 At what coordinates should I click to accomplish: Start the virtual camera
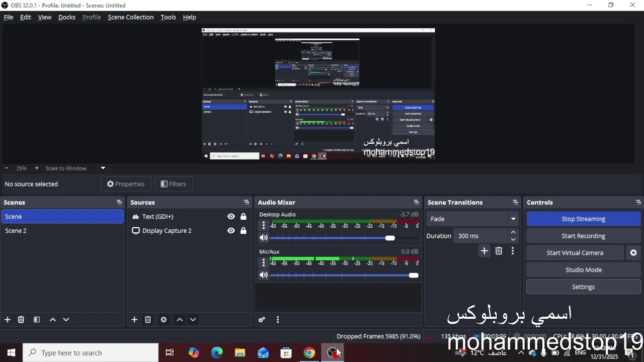tap(575, 253)
